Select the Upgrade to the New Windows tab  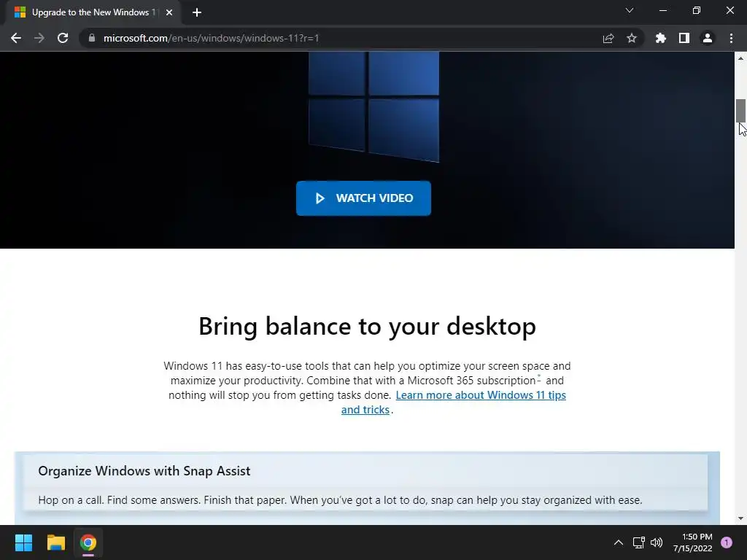pyautogui.click(x=93, y=12)
